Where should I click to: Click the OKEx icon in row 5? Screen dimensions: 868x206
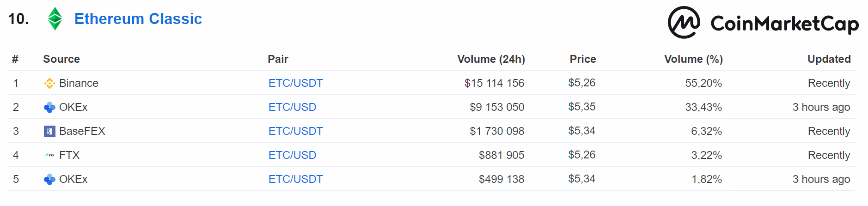(x=49, y=179)
